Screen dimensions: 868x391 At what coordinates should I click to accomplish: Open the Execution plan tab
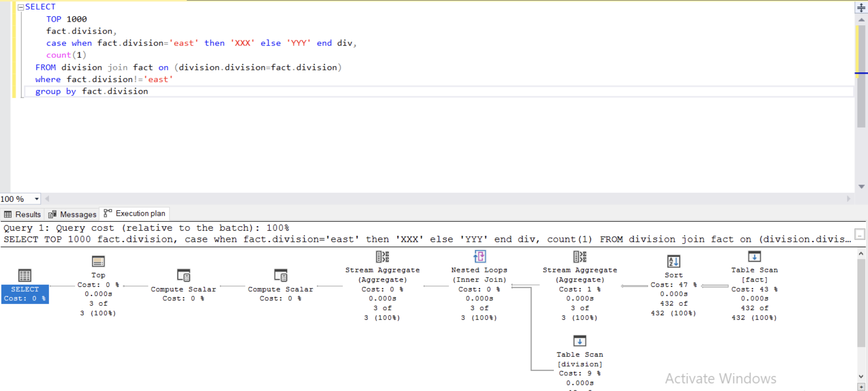(x=134, y=213)
